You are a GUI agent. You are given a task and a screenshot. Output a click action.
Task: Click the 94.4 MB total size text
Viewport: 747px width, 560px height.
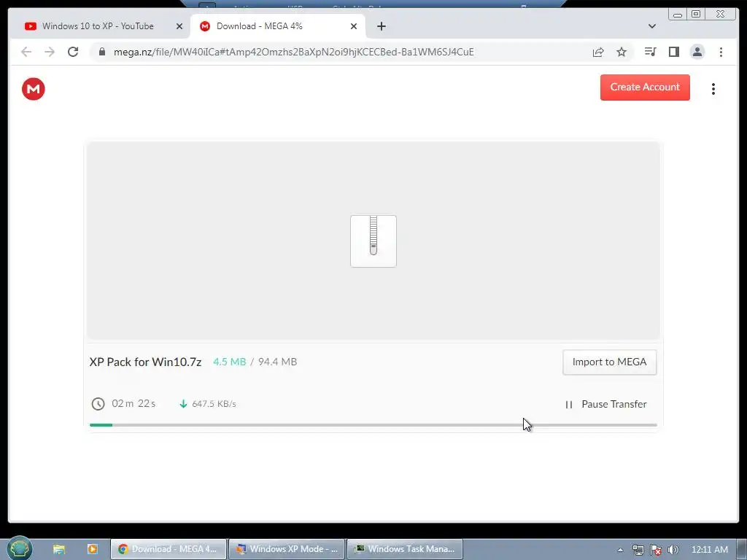click(277, 362)
